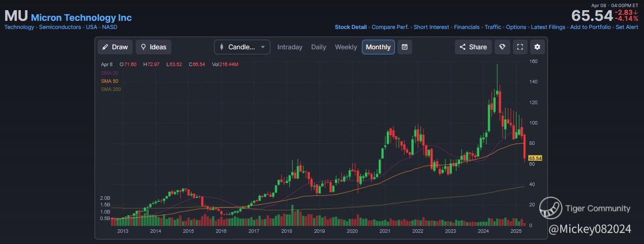Viewport: 644px width, 244px height.
Task: Click the Vol 216.44M readout
Action: pos(225,65)
